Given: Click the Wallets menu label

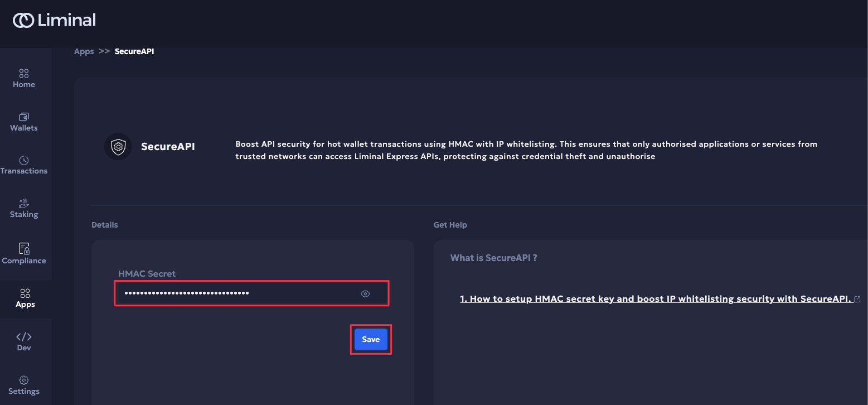Looking at the screenshot, I should coord(24,128).
